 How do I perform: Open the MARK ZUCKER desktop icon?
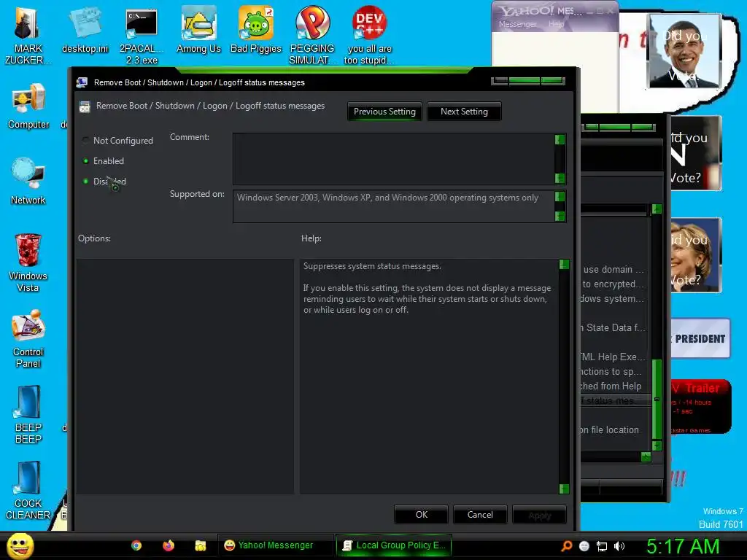28,35
